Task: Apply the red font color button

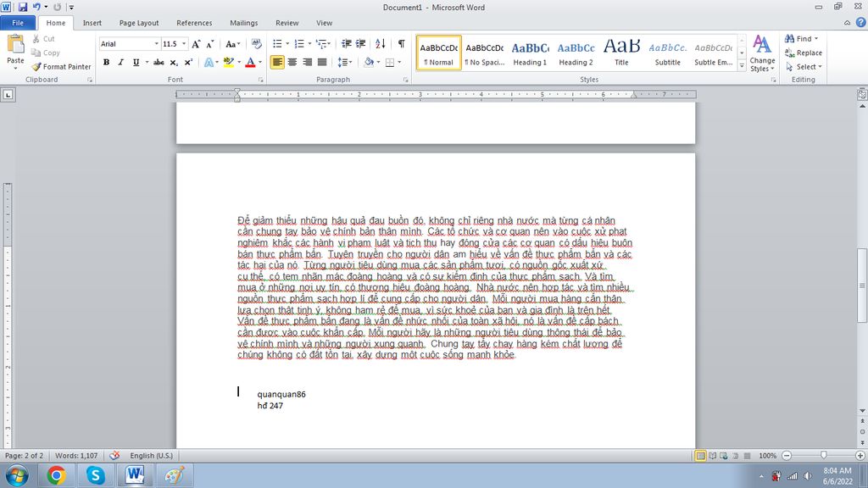Action: (250, 63)
